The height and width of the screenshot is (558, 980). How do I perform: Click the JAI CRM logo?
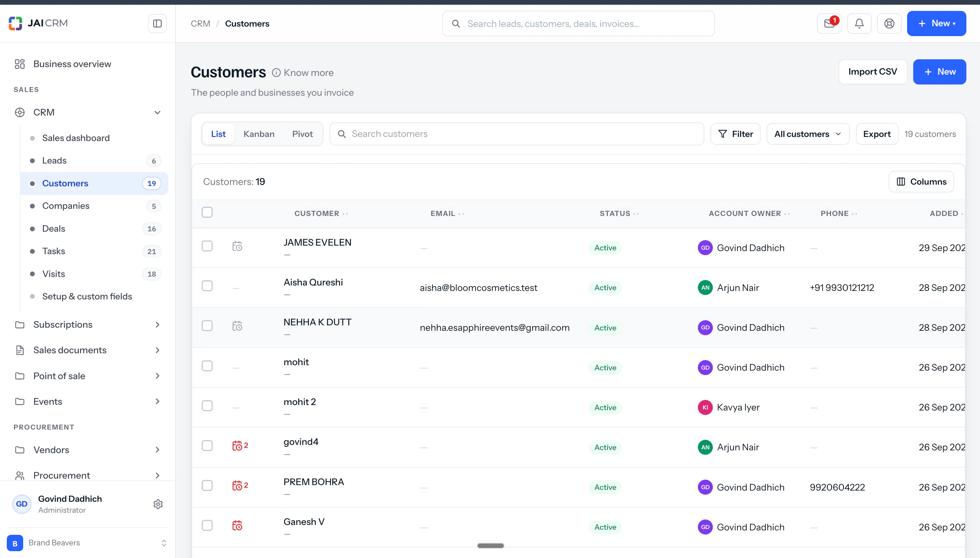pos(38,24)
